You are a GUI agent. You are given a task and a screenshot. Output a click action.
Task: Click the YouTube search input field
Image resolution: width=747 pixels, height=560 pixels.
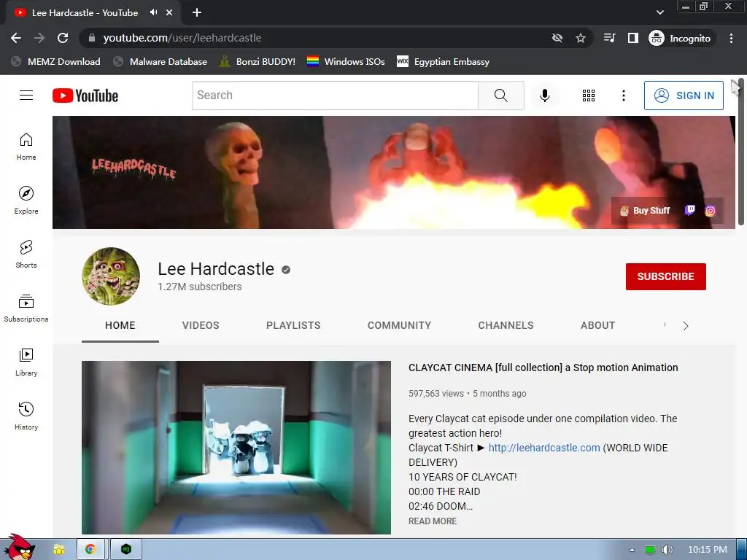[x=335, y=96]
